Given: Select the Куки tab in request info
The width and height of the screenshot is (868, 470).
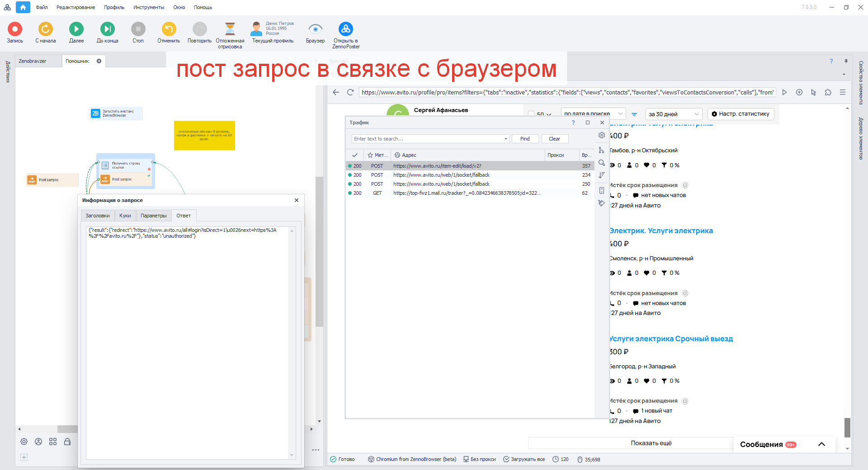Looking at the screenshot, I should pos(125,216).
